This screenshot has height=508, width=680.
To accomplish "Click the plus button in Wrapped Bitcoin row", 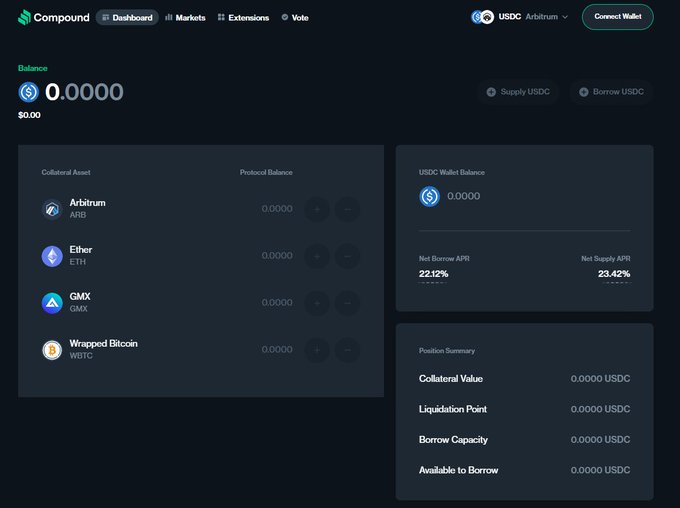I will click(317, 350).
